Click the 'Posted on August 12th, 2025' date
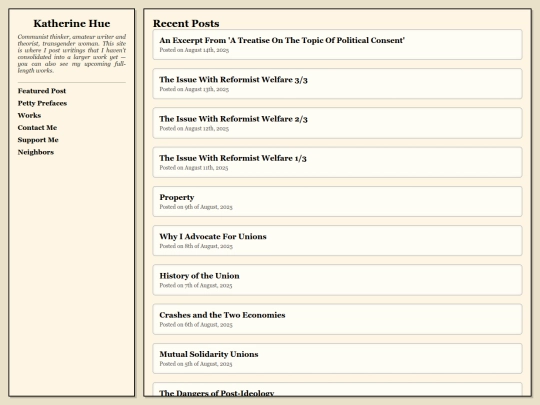The image size is (540, 405). coord(194,128)
